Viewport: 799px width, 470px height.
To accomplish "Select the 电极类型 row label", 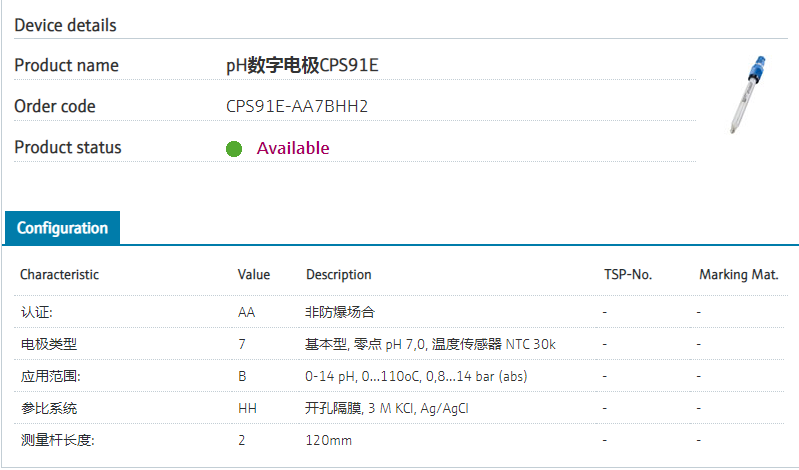I will 48,344.
